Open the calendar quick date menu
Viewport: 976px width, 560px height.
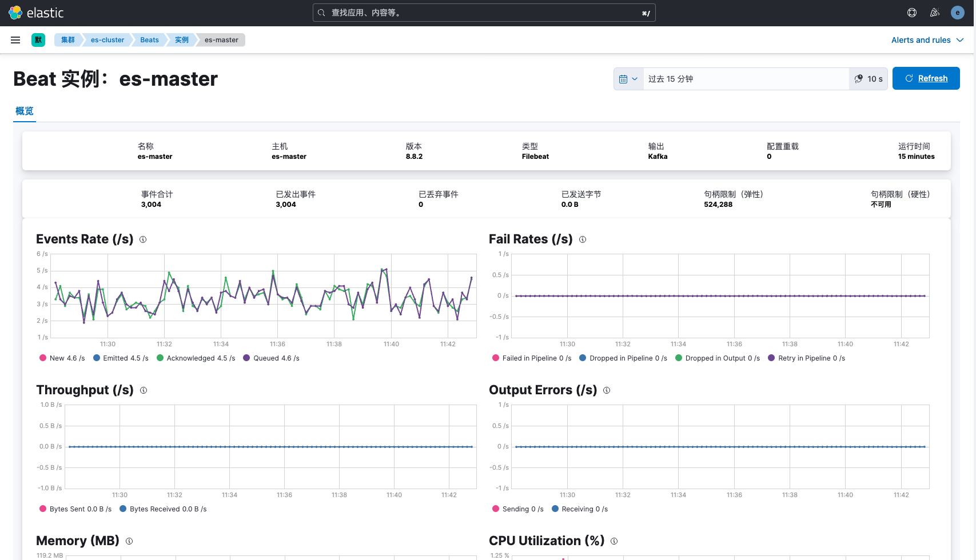click(628, 79)
